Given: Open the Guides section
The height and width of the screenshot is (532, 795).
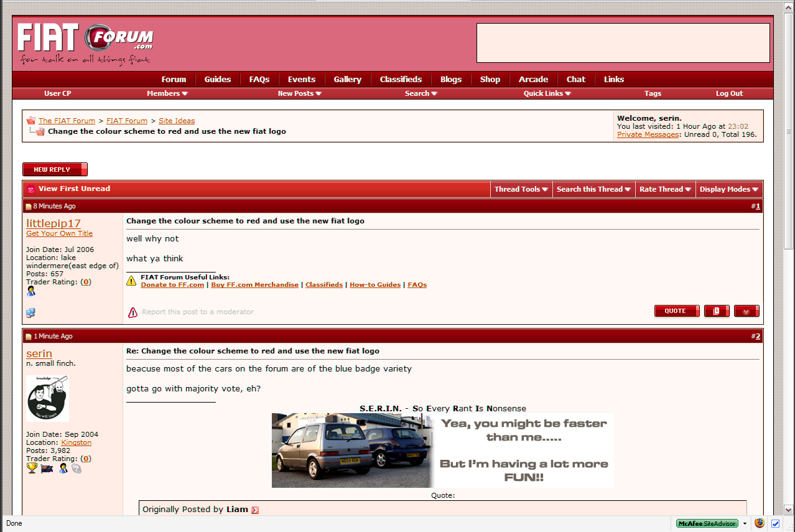Looking at the screenshot, I should (218, 79).
